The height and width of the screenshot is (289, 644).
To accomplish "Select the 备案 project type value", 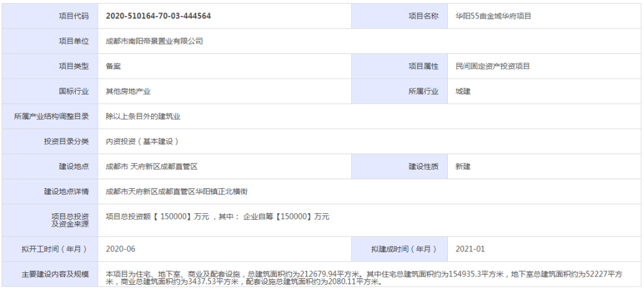I will click(113, 66).
